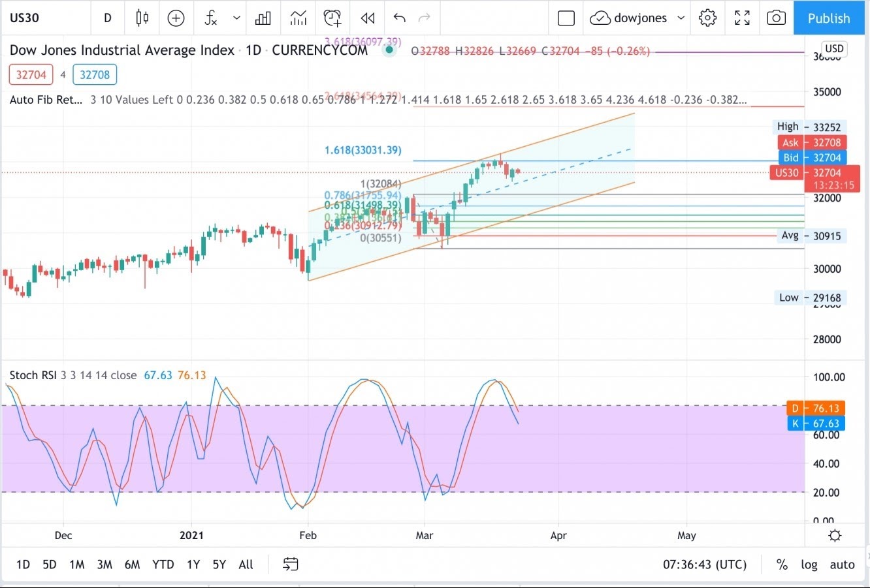
Task: Expand the indicator templates dropdown arrow
Action: click(x=236, y=18)
